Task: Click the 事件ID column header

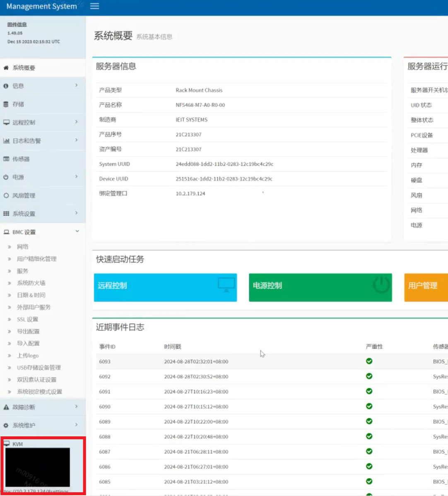Action: coord(107,347)
